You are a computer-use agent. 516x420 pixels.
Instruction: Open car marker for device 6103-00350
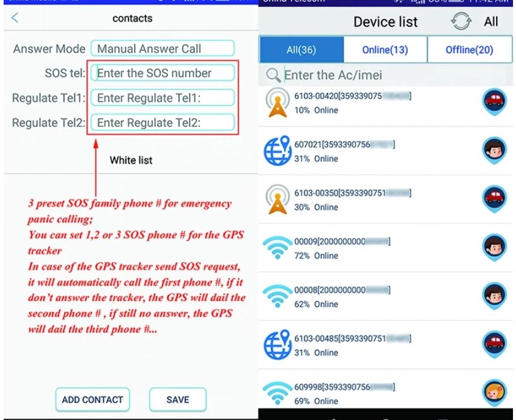point(494,199)
